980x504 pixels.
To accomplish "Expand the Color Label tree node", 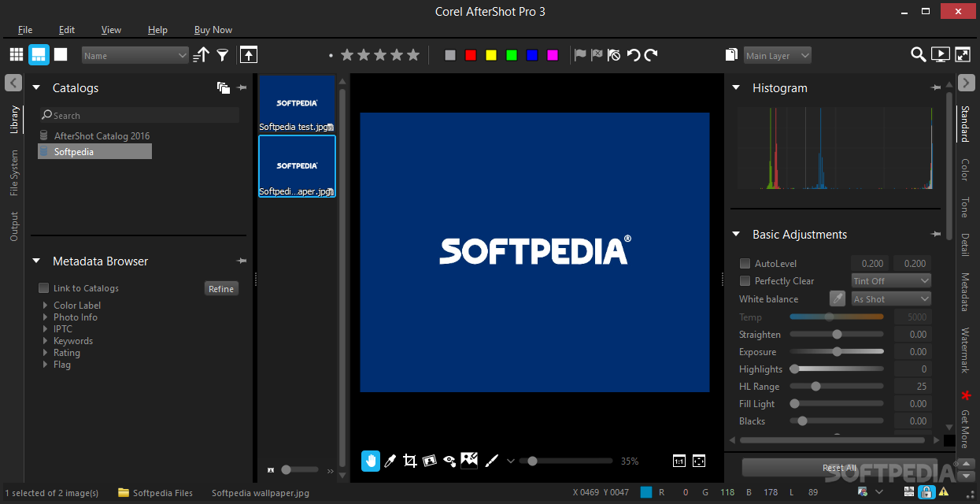I will (x=46, y=306).
